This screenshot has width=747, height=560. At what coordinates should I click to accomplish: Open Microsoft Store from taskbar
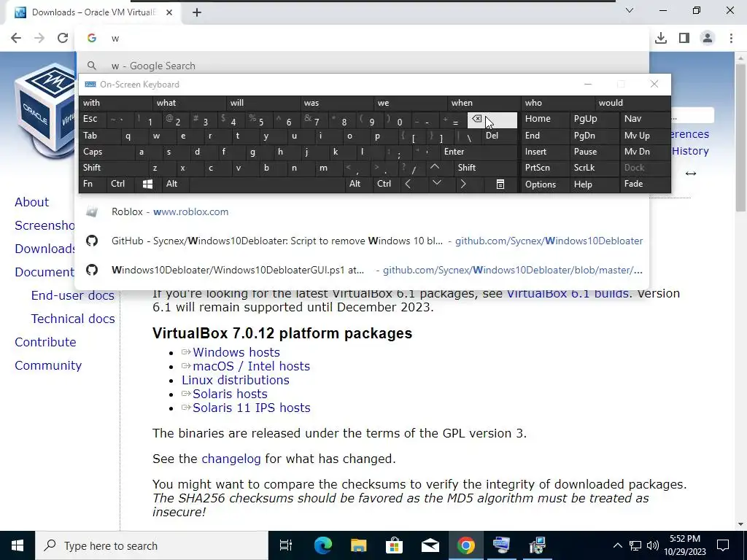[x=394, y=545]
